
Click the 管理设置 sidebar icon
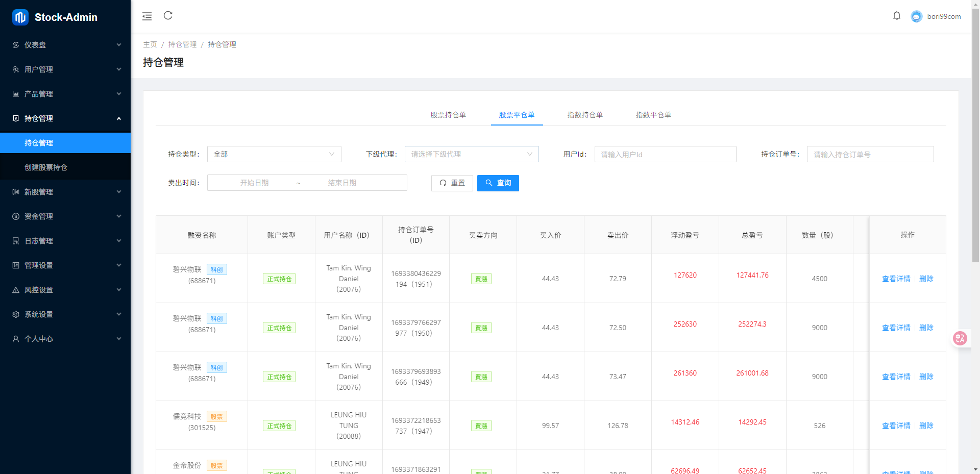(16, 265)
